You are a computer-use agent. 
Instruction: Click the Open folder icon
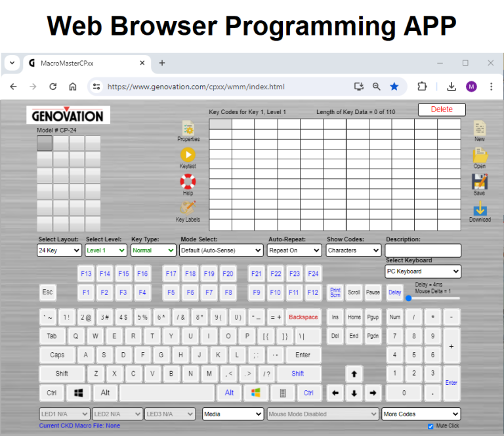480,155
